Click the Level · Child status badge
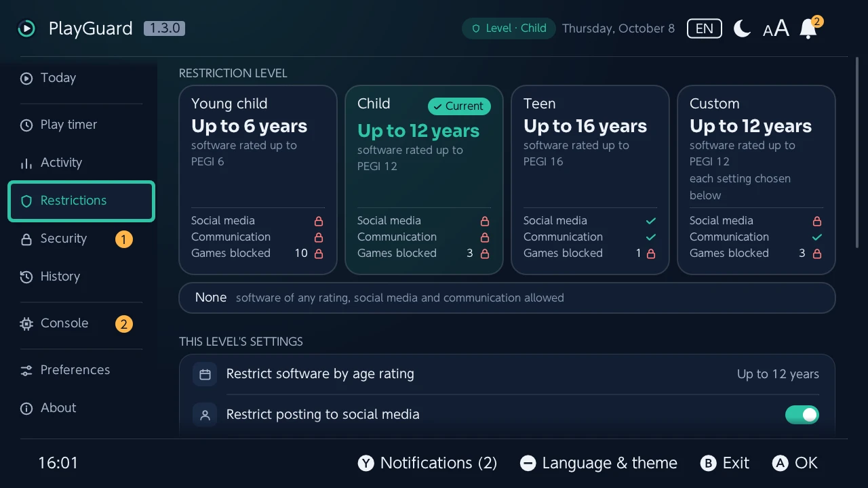The height and width of the screenshot is (488, 868). (509, 28)
